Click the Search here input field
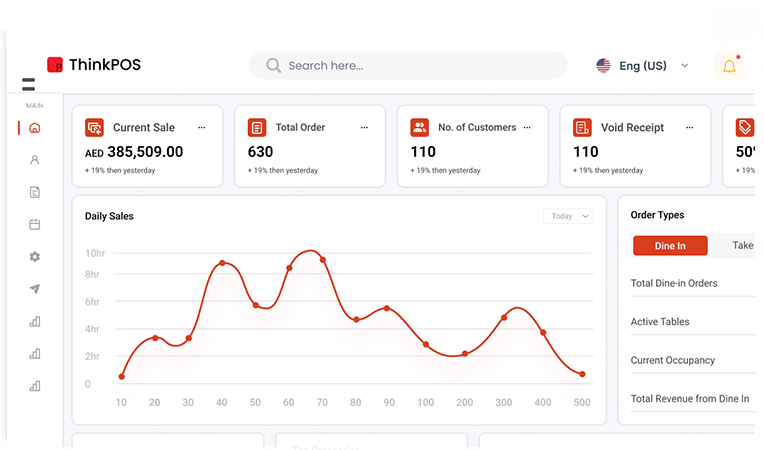This screenshot has height=450, width=764. (408, 66)
